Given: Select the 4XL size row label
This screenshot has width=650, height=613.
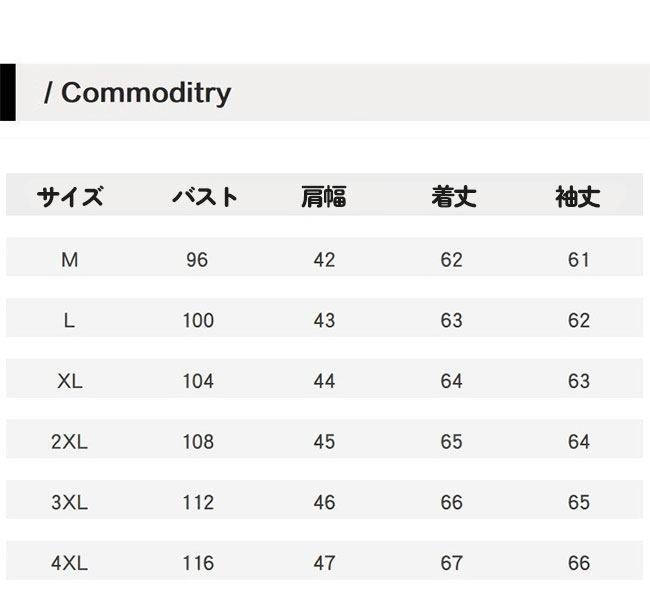Looking at the screenshot, I should point(69,563).
